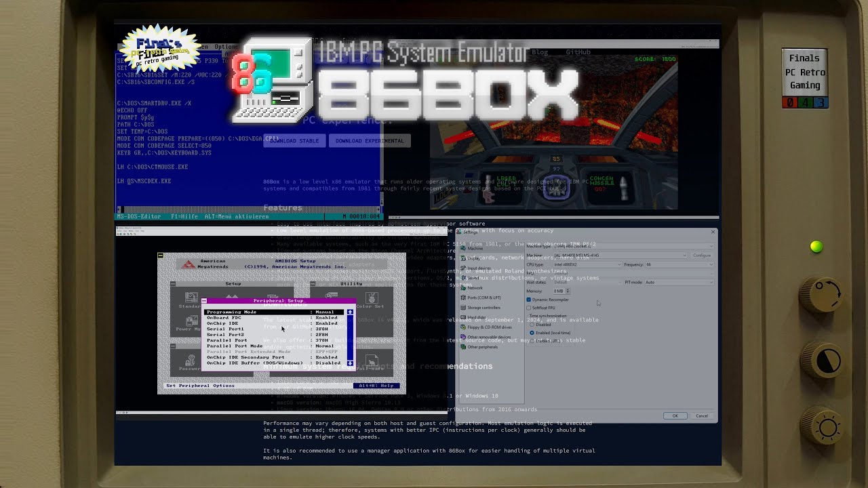Image resolution: width=868 pixels, height=488 pixels.
Task: Click Blog link on 86Box website
Action: click(540, 52)
